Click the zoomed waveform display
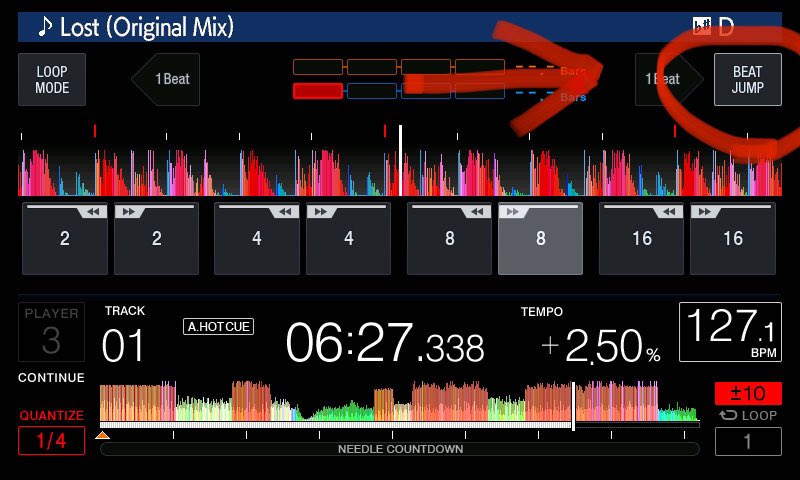The width and height of the screenshot is (800, 480). tap(400, 171)
